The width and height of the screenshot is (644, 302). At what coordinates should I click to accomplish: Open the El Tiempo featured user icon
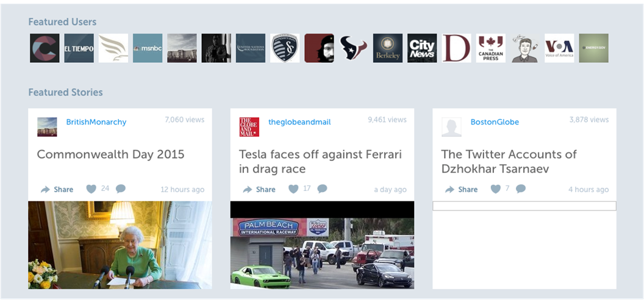(79, 48)
